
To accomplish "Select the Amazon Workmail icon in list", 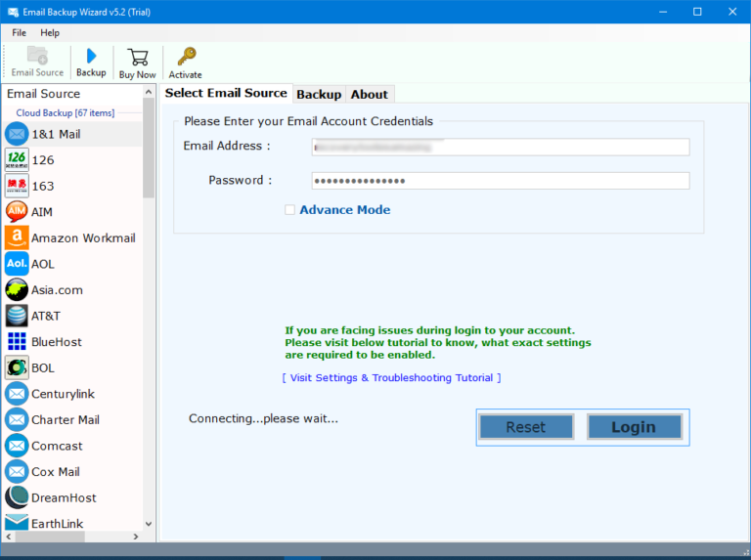I will point(17,237).
